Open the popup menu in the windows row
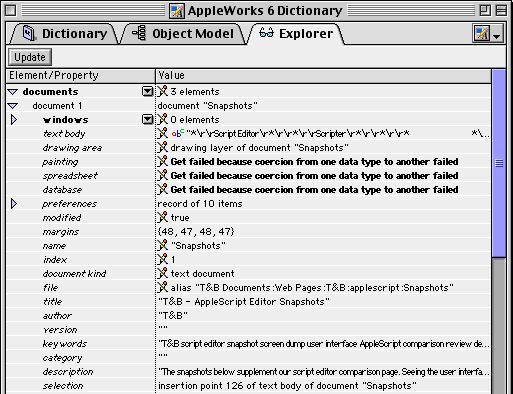Screen dimensions: 513x394 click(147, 119)
